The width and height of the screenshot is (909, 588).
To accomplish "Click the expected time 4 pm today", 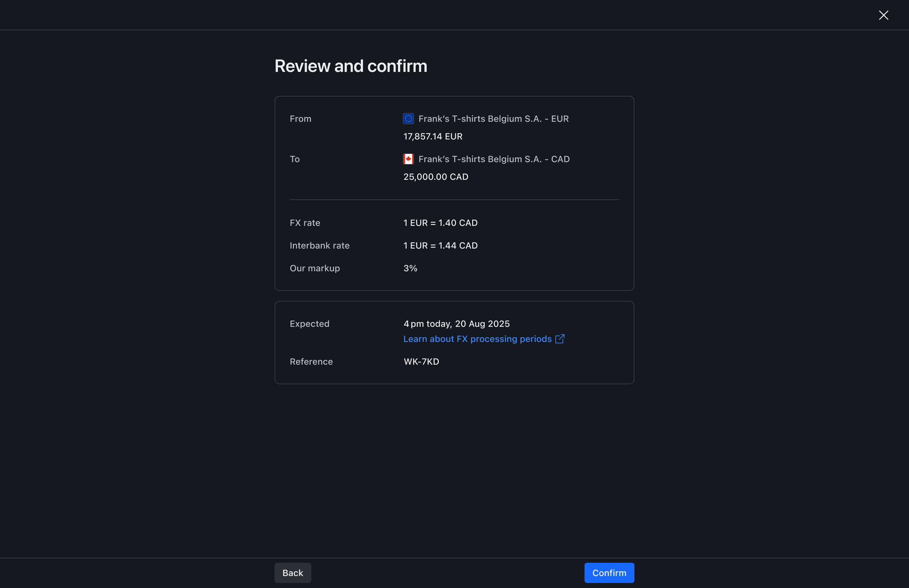I will click(x=456, y=324).
